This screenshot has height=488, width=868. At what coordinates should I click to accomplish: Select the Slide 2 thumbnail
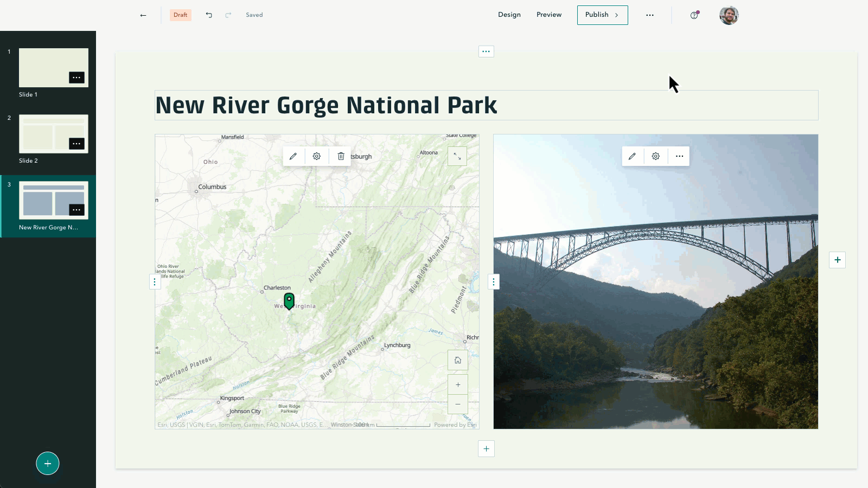pyautogui.click(x=53, y=134)
